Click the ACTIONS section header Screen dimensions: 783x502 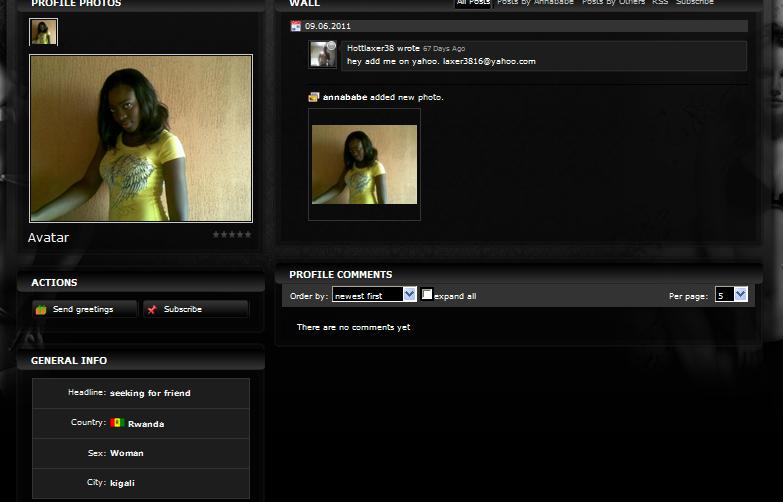pos(54,283)
